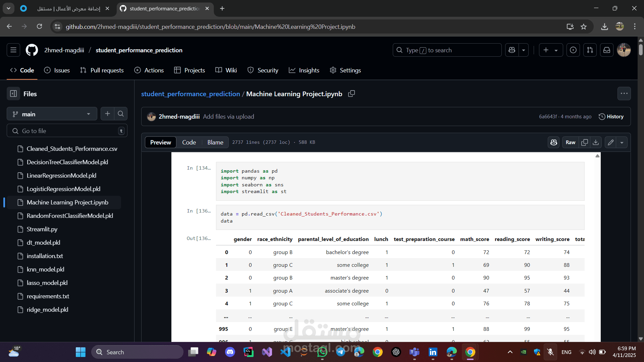
Task: Open the Wiki tab
Action: 226,70
